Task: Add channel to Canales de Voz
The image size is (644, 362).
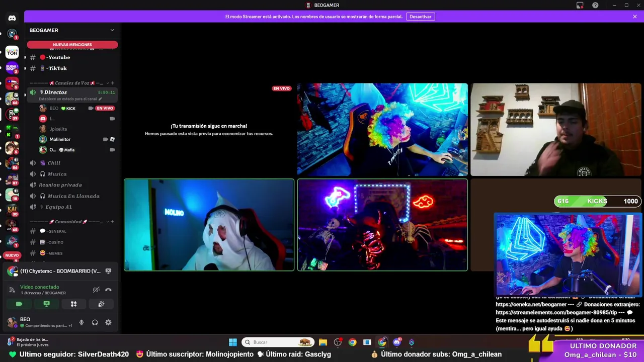Action: 112,83
